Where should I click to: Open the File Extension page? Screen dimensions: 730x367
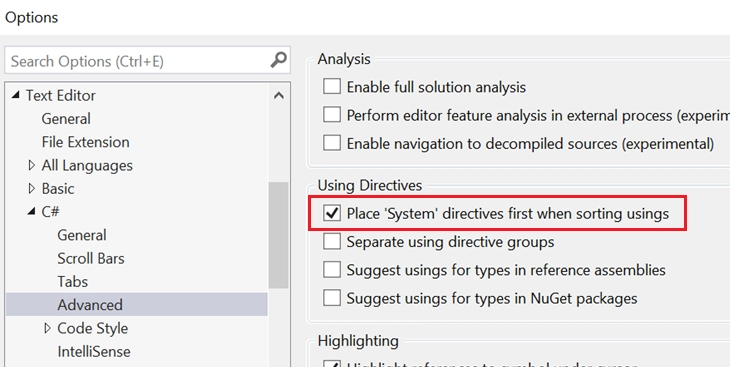(x=86, y=142)
